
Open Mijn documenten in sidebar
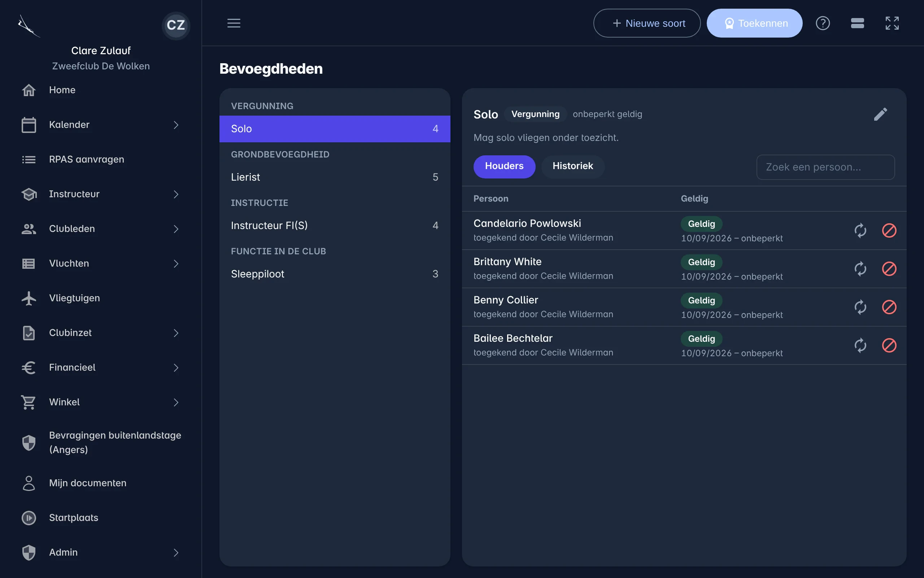101,483
